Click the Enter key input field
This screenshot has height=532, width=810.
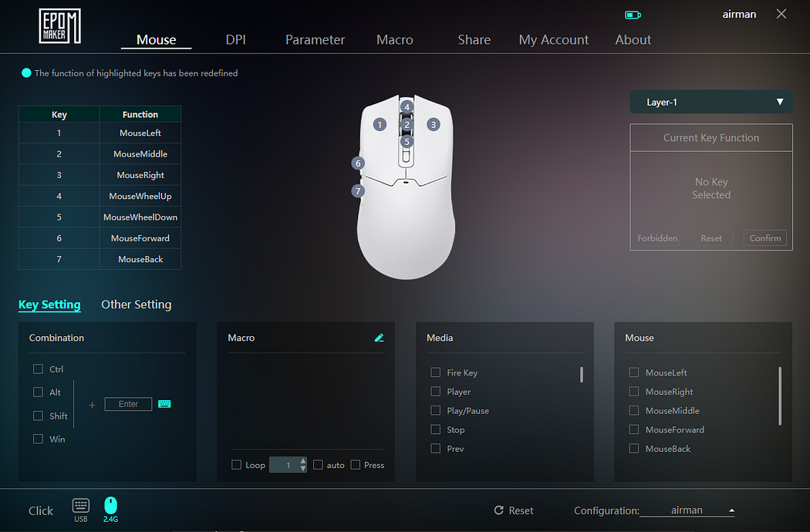[128, 404]
